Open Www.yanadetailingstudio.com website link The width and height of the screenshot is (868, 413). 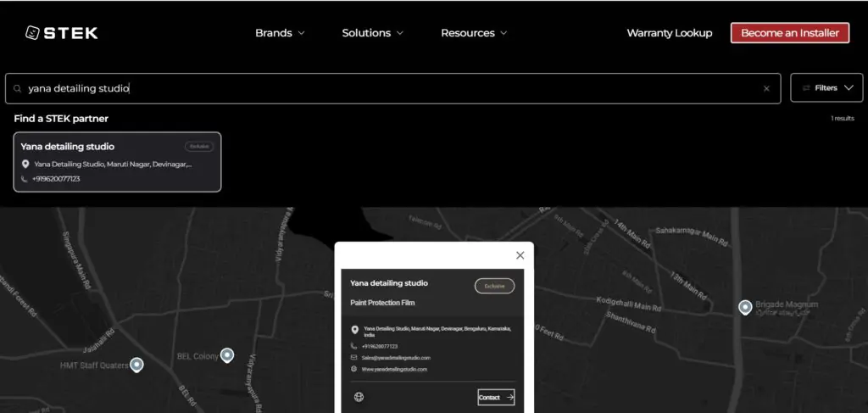tap(394, 369)
